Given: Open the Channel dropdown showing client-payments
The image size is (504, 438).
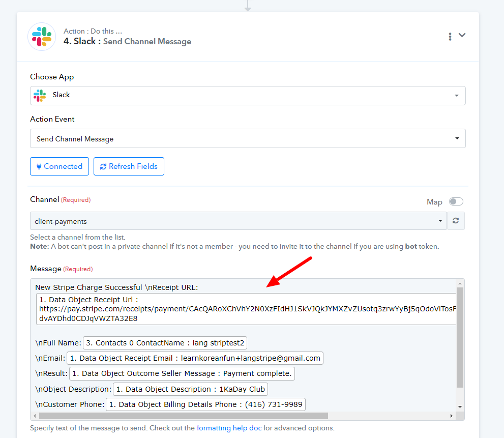Looking at the screenshot, I should tap(239, 221).
